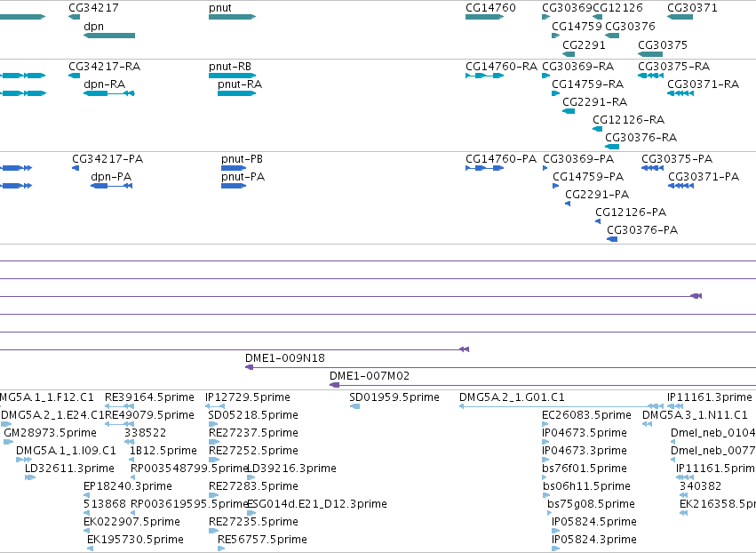Select transcript CG30369-RA
756x553 pixels.
click(577, 66)
